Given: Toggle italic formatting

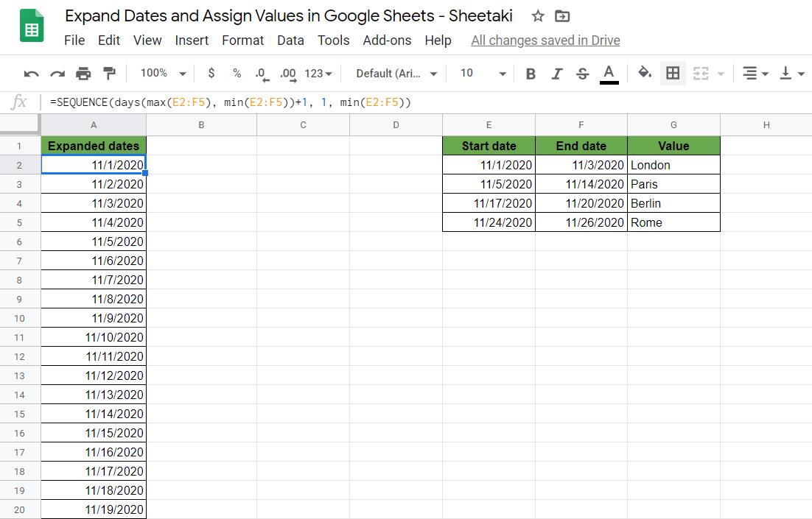Looking at the screenshot, I should coord(555,73).
